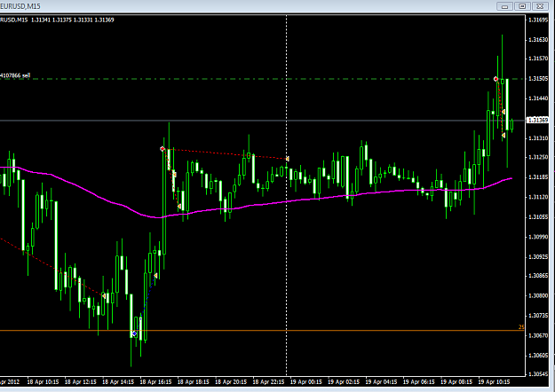Click the 18 Apr 10:15 time label
The width and height of the screenshot is (555, 392).
tap(43, 381)
